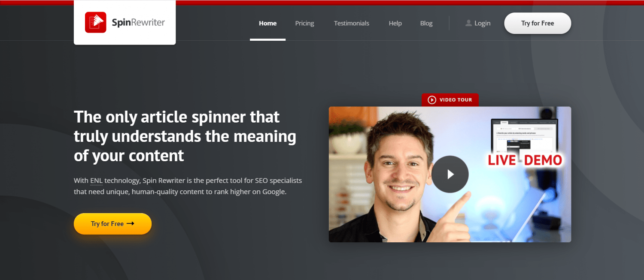The image size is (644, 280).
Task: Click the user silhouette icon beside Login
Action: pos(468,23)
